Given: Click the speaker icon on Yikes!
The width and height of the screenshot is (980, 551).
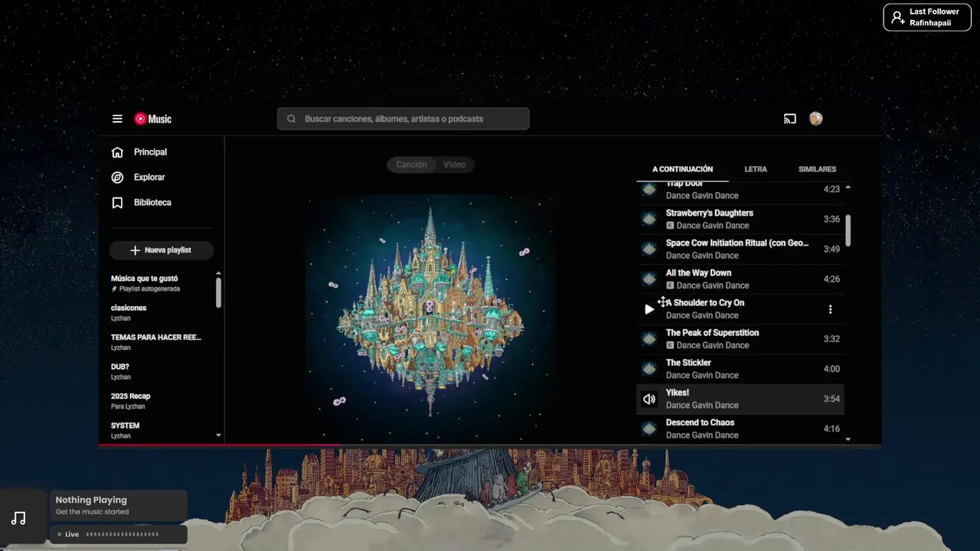Looking at the screenshot, I should [649, 399].
